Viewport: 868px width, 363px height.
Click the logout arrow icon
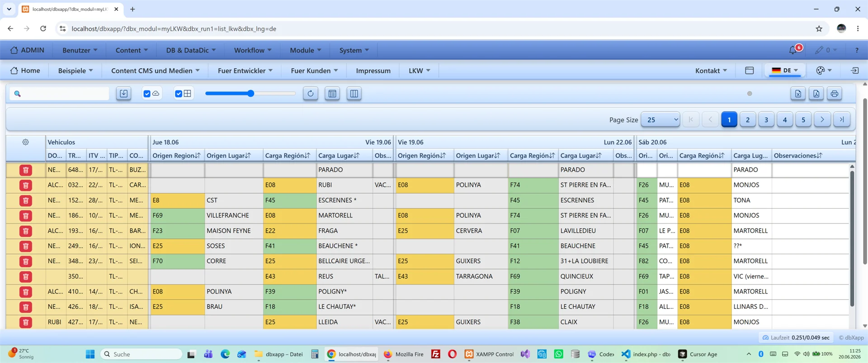[x=854, y=70]
